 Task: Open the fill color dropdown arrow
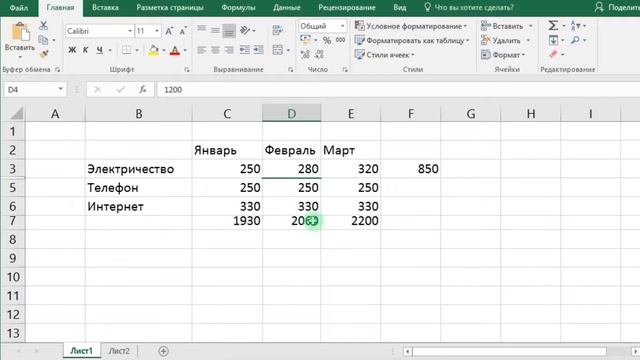pos(164,51)
